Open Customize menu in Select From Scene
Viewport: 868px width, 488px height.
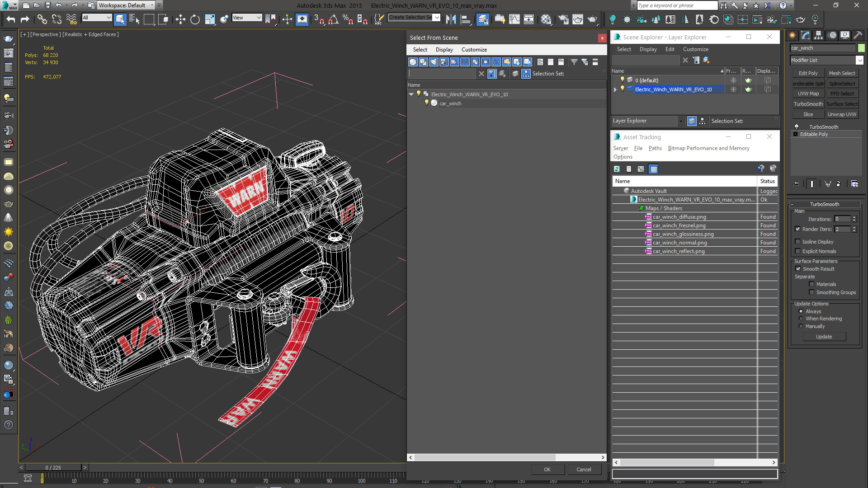click(474, 50)
